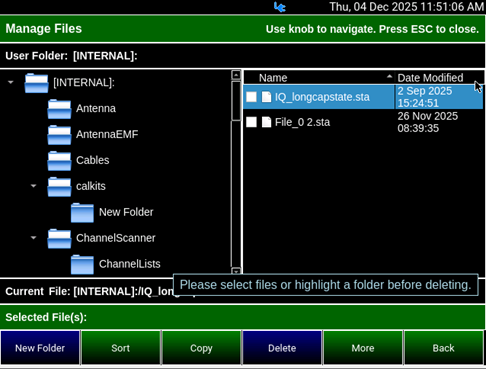Click folder tree scrollbar up arrow

coord(236,75)
